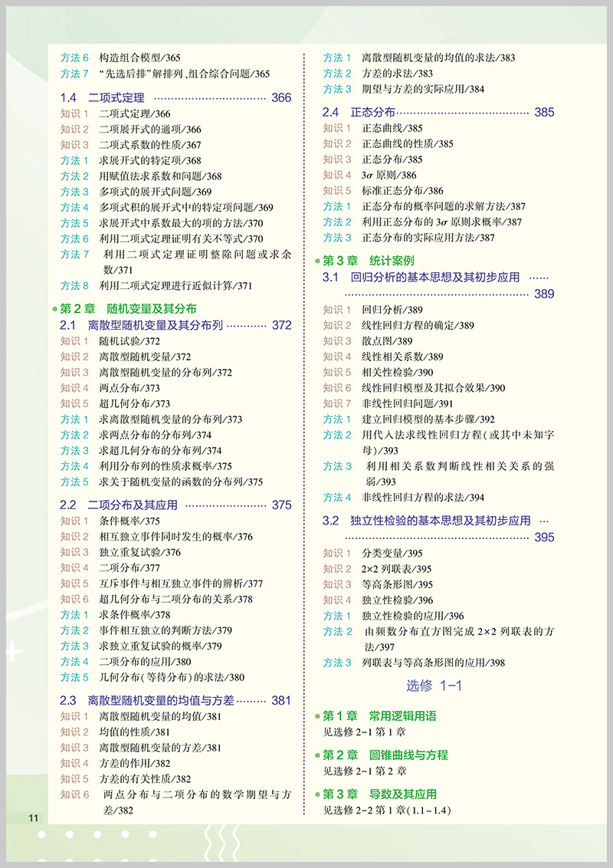Screen dimensions: 613x868
Task: Click "利用二项式定理进行近似计算/371"
Action: (175, 286)
